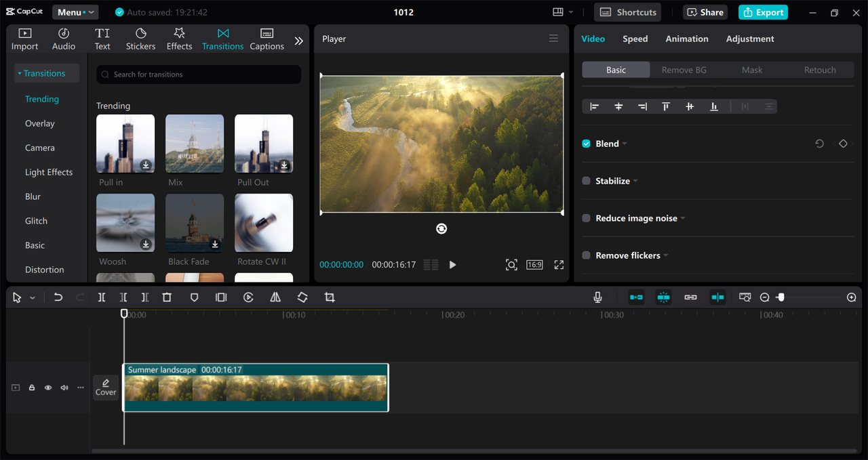Click the Split tool icon
The height and width of the screenshot is (460, 868).
coord(102,297)
